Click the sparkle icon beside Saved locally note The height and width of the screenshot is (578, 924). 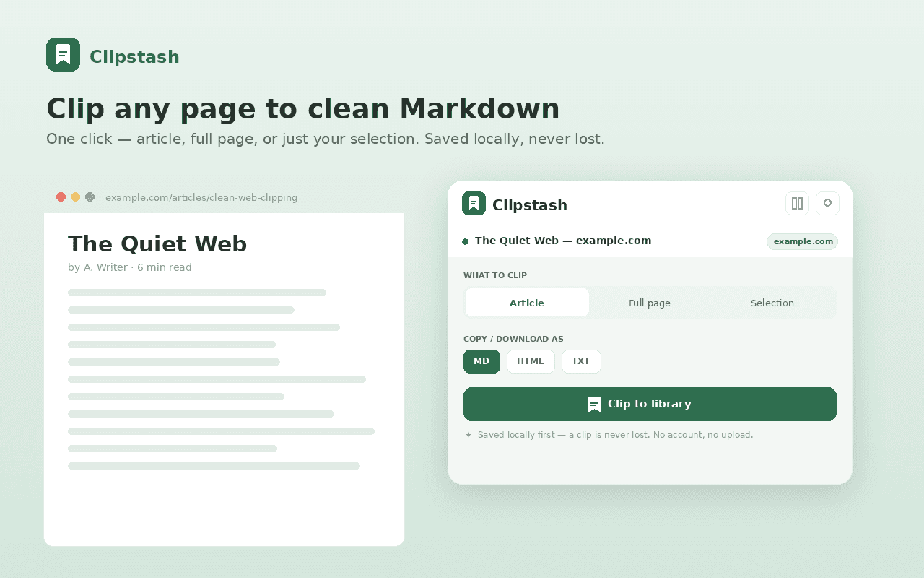[x=468, y=435]
